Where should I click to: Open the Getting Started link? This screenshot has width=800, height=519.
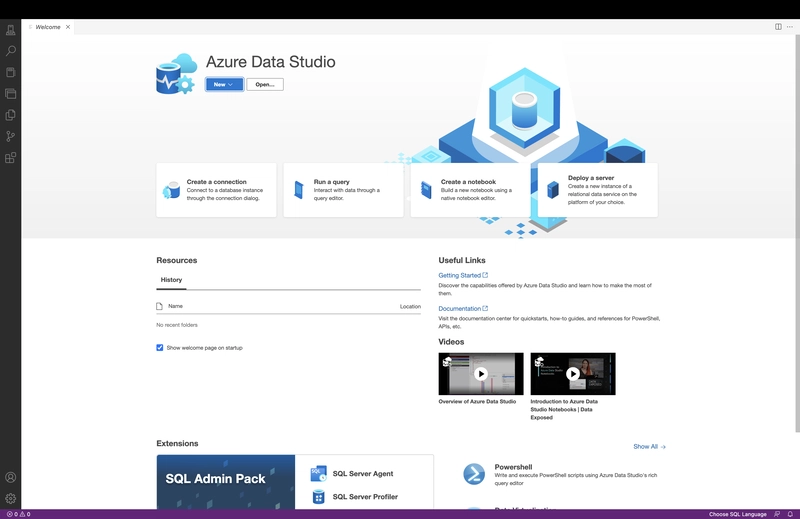pyautogui.click(x=463, y=275)
